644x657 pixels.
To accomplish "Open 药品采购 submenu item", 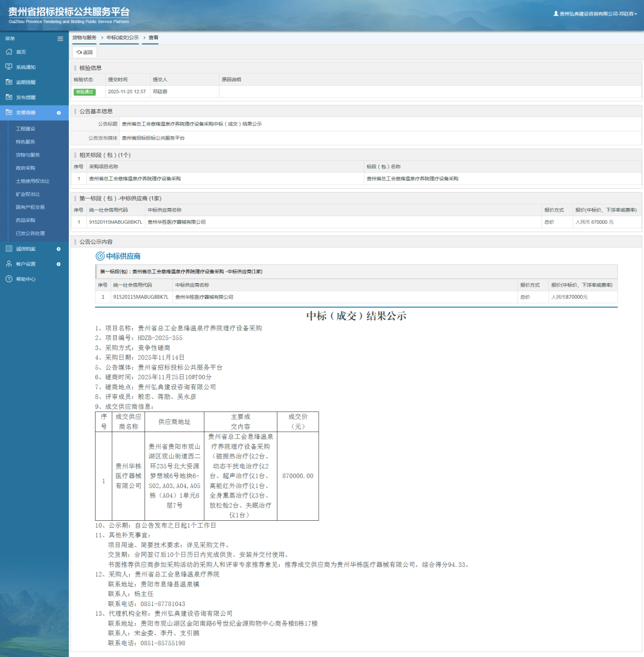I will [x=25, y=220].
